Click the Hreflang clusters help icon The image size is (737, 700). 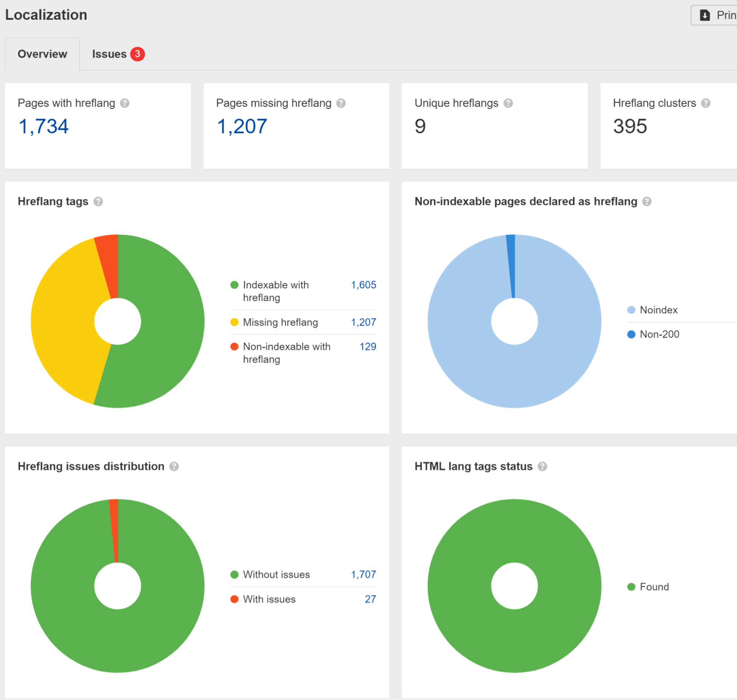706,104
